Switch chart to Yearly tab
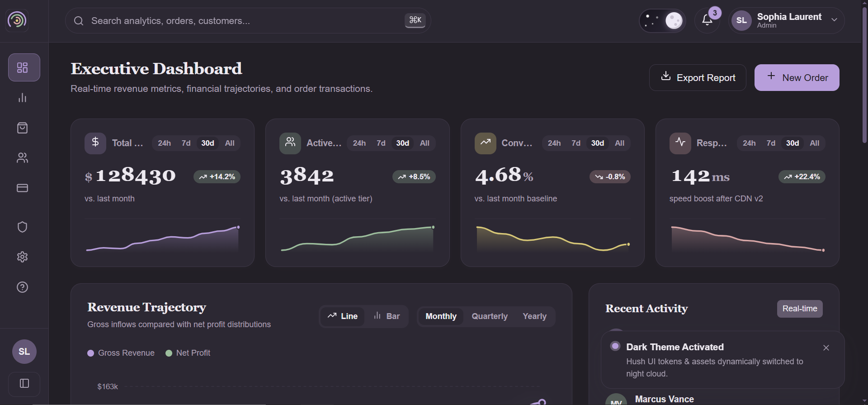The height and width of the screenshot is (405, 868). (535, 316)
